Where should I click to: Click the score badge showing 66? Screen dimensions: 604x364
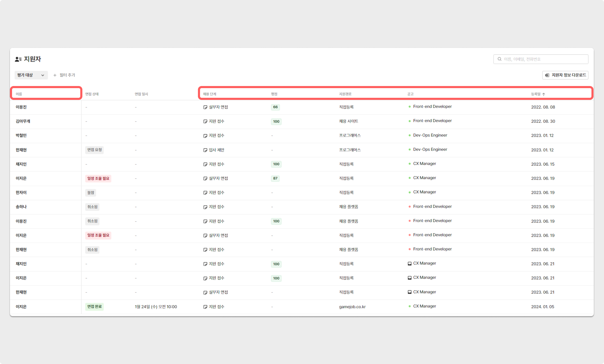pos(275,107)
